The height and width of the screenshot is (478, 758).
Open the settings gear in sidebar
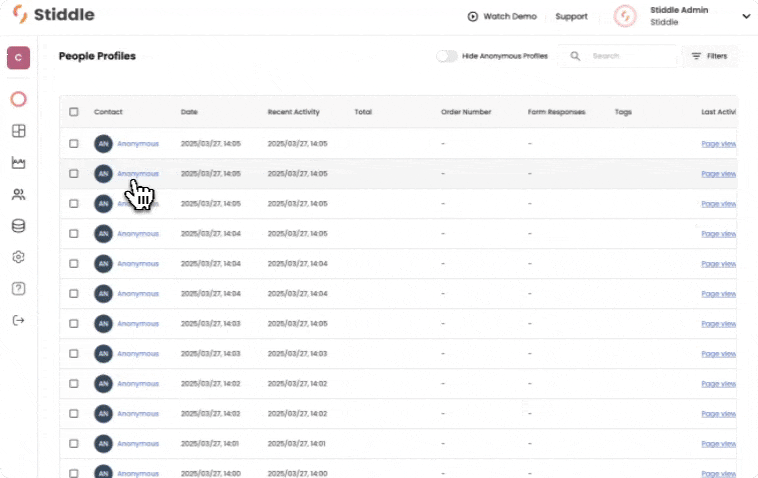click(18, 257)
